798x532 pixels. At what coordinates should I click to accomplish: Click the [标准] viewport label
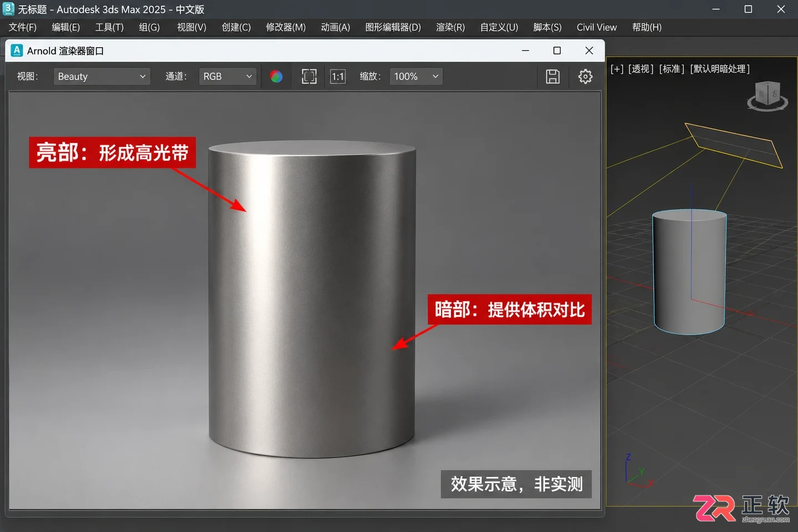(672, 69)
